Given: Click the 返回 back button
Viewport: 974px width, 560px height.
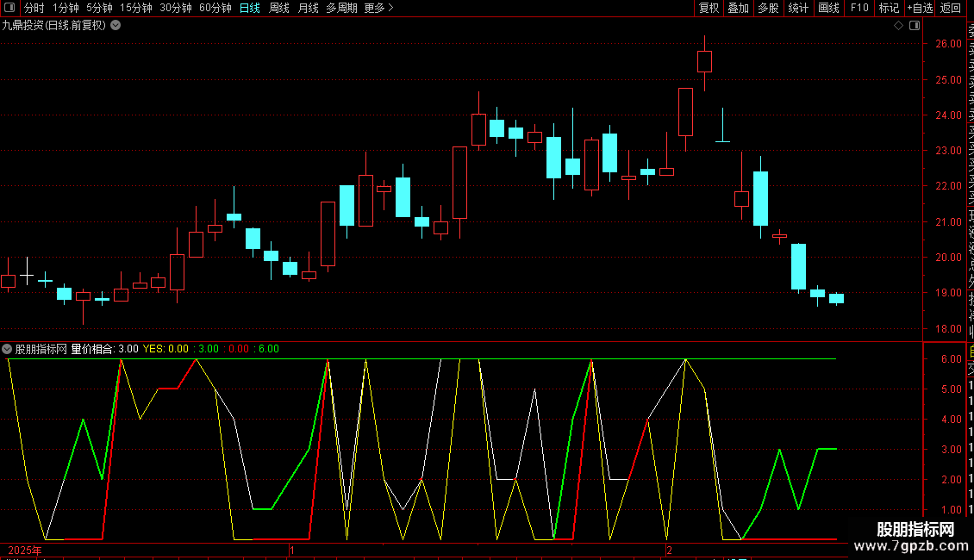Looking at the screenshot, I should coord(951,8).
